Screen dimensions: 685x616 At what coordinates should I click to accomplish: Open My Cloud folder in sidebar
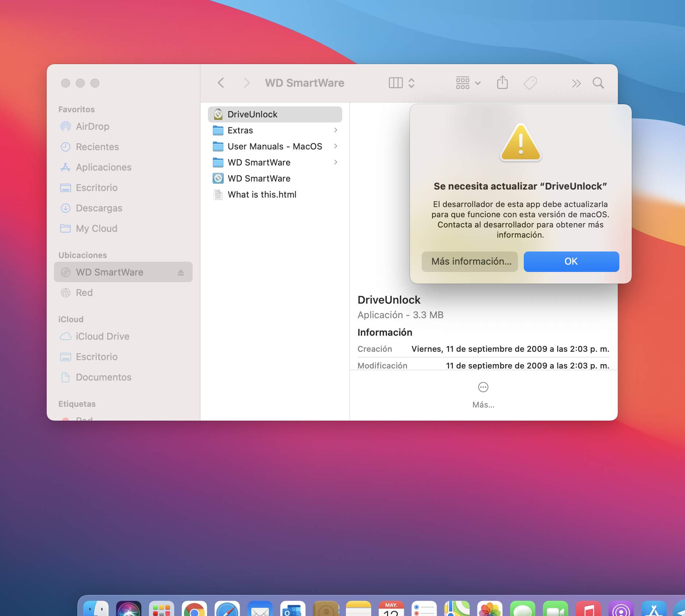pyautogui.click(x=123, y=229)
